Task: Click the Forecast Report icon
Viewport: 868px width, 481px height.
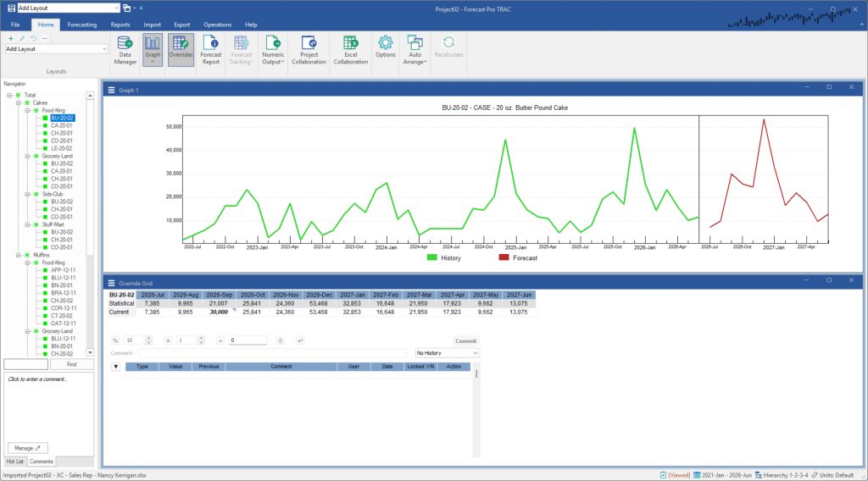Action: tap(210, 49)
